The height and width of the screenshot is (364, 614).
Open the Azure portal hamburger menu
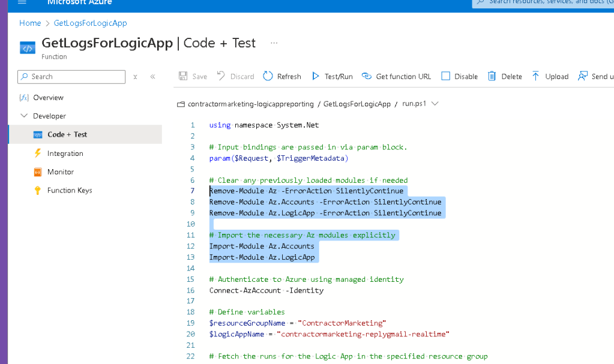[22, 2]
